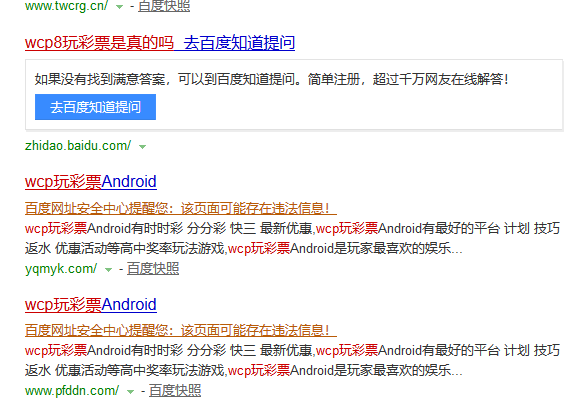Image resolution: width=571 pixels, height=410 pixels.
Task: Click the 如果没有找到满意答案 description text
Action: coord(271,79)
